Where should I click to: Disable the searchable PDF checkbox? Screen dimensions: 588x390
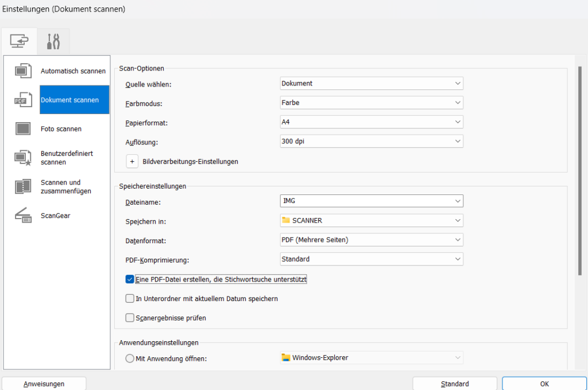[129, 279]
